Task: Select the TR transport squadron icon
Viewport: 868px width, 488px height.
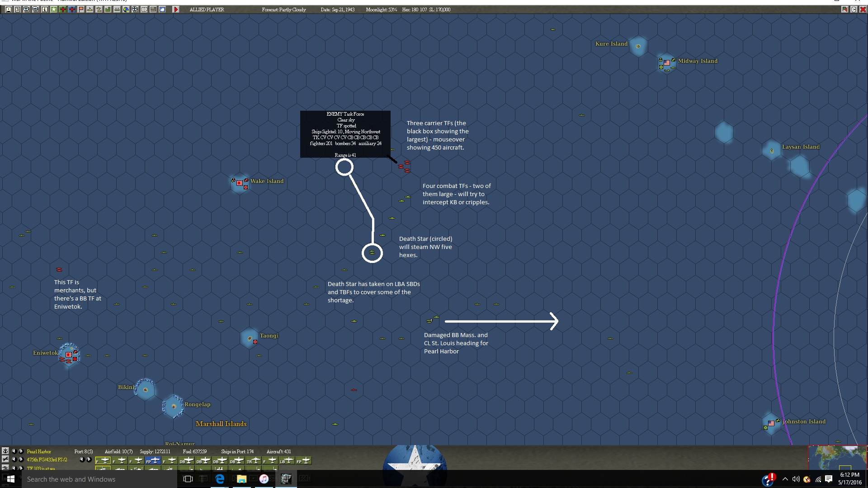Action: pyautogui.click(x=253, y=460)
